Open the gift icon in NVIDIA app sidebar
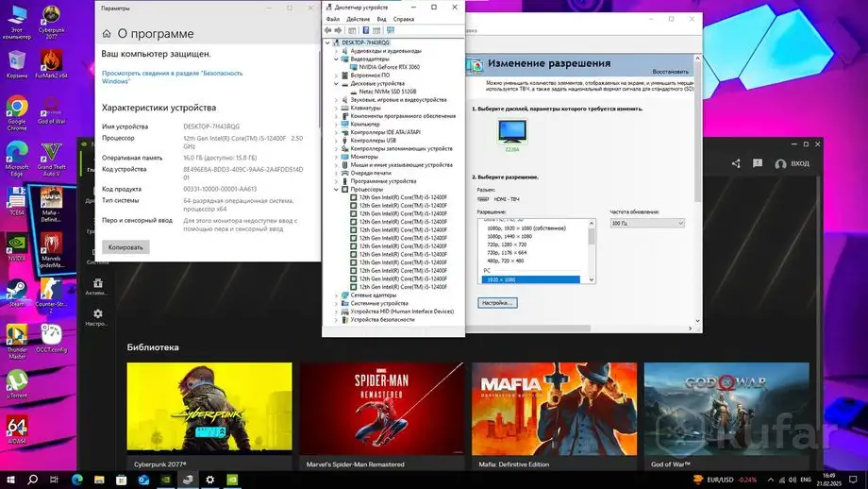Image resolution: width=868 pixels, height=489 pixels. pyautogui.click(x=97, y=283)
